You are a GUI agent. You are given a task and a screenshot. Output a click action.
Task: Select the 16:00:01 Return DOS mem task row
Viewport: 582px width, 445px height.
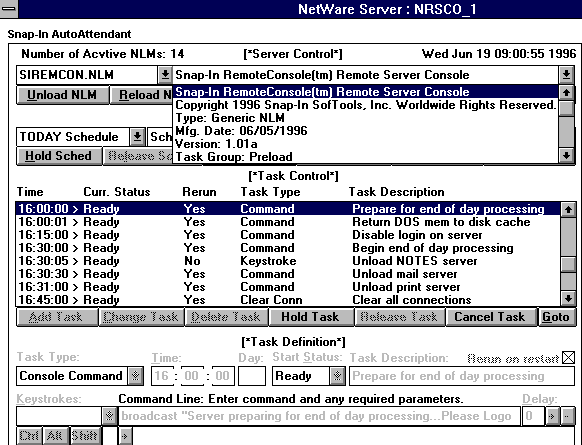(x=288, y=222)
